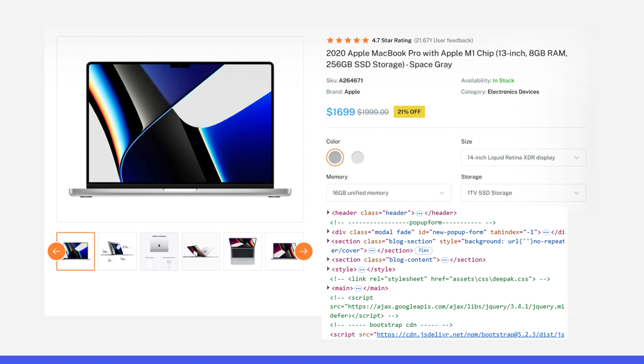The width and height of the screenshot is (644, 364).
Task: Select the laptop dimensions thumbnail
Action: 117,251
